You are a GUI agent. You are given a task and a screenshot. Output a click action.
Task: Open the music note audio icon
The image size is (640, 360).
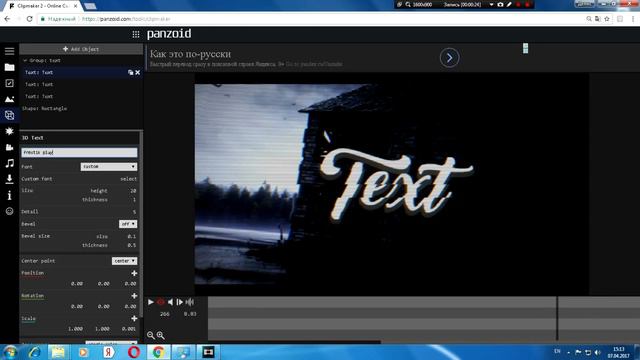point(9,163)
